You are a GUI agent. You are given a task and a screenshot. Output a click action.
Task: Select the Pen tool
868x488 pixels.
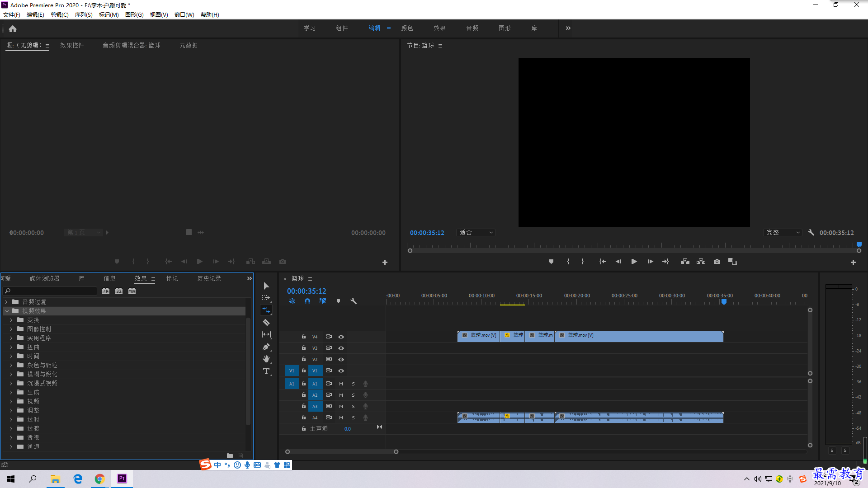tap(266, 347)
